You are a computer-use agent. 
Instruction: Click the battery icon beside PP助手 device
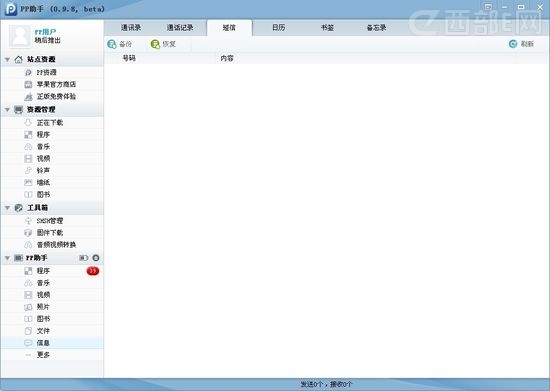click(x=83, y=258)
